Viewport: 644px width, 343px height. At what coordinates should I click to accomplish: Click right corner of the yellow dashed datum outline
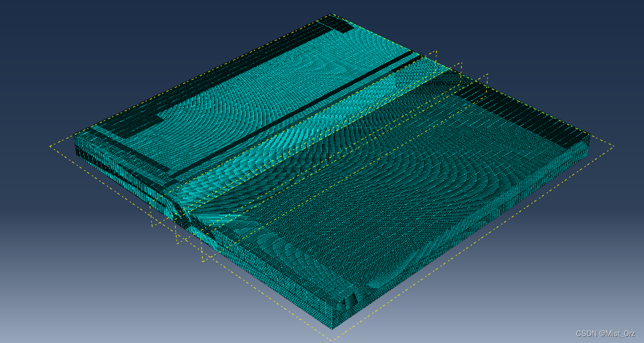click(x=613, y=146)
